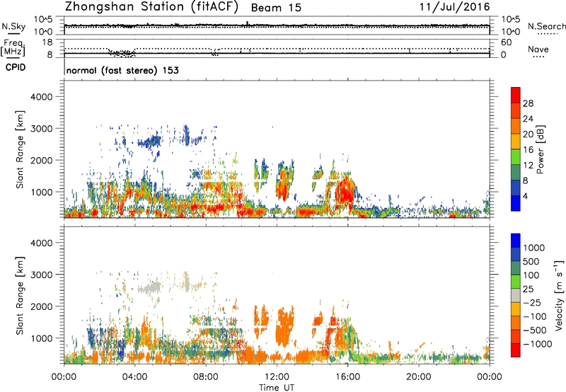Click the velocity panel 'Slant Range [km]' label

tap(20, 295)
